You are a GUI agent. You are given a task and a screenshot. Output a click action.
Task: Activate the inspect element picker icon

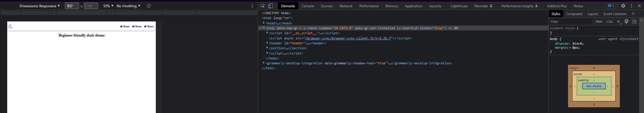[263, 6]
